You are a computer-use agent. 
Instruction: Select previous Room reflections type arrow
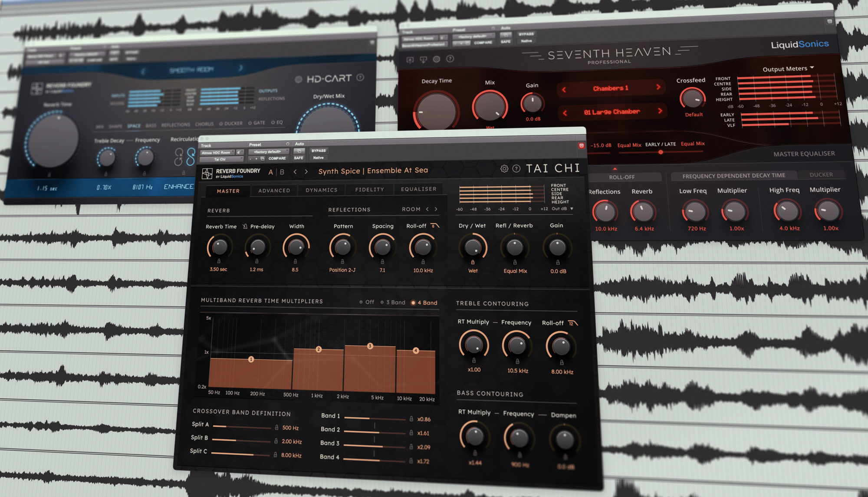click(427, 209)
